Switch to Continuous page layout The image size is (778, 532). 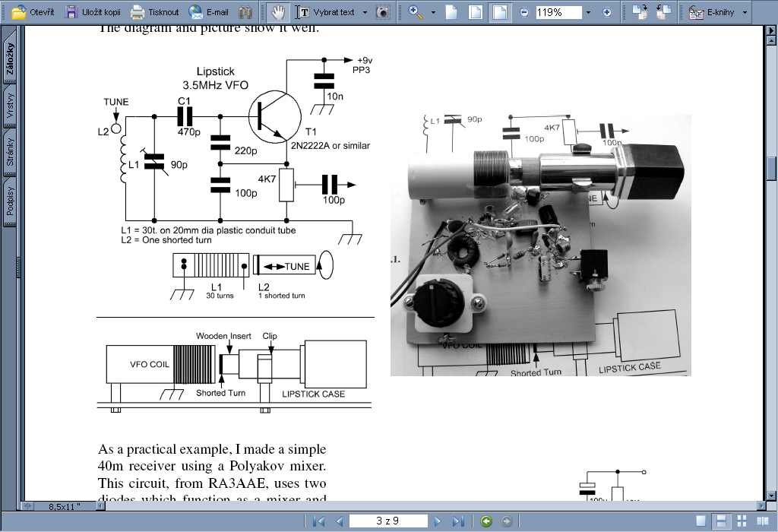click(x=722, y=521)
